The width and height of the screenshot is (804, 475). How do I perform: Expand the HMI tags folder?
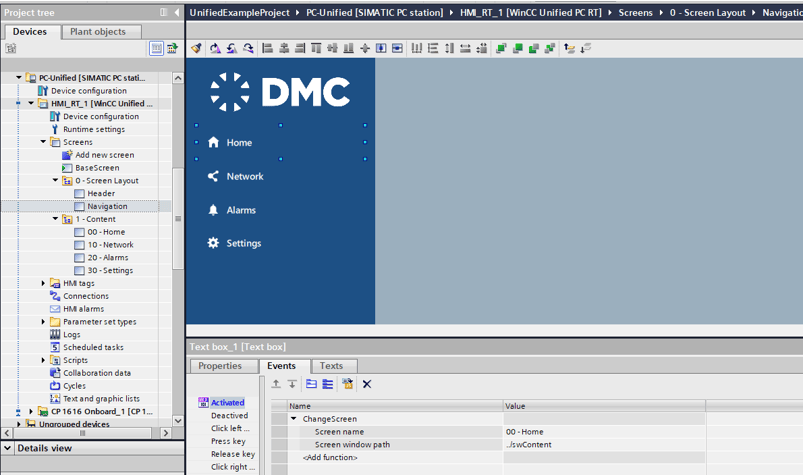point(43,283)
